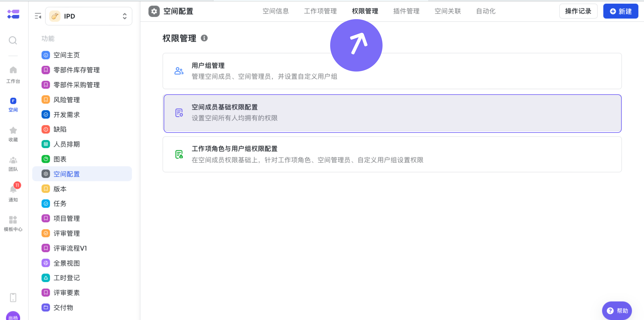
Task: Select 空间配置 in the sidebar
Action: pyautogui.click(x=82, y=174)
